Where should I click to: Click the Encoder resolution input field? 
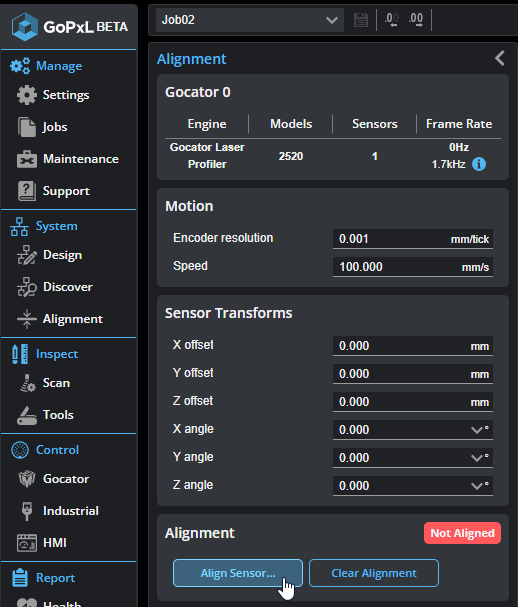point(413,239)
